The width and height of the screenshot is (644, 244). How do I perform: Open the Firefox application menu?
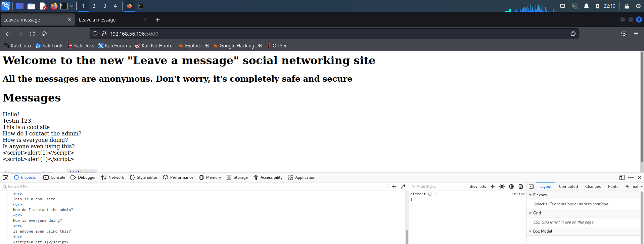click(x=636, y=34)
